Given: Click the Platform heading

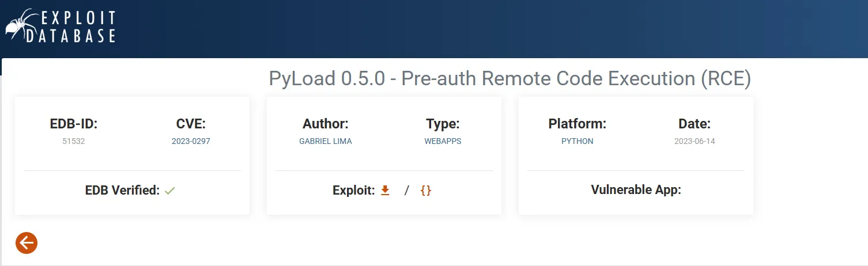Looking at the screenshot, I should (x=578, y=124).
